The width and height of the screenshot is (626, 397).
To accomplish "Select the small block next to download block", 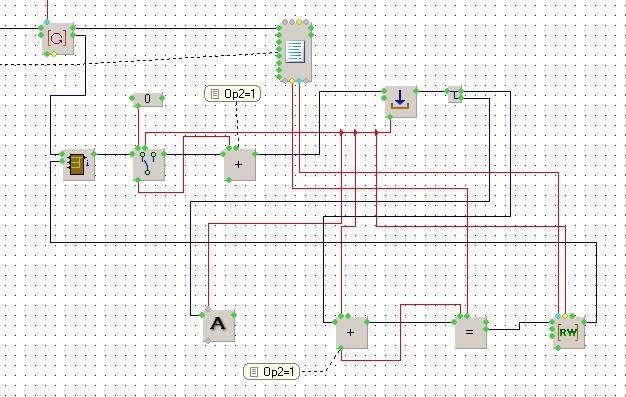I will [x=454, y=94].
